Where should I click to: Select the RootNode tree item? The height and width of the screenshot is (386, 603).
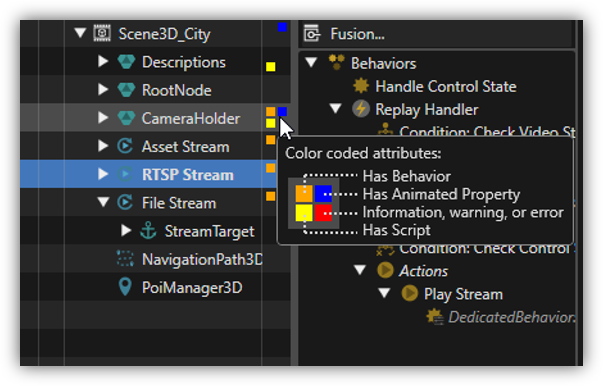[177, 90]
